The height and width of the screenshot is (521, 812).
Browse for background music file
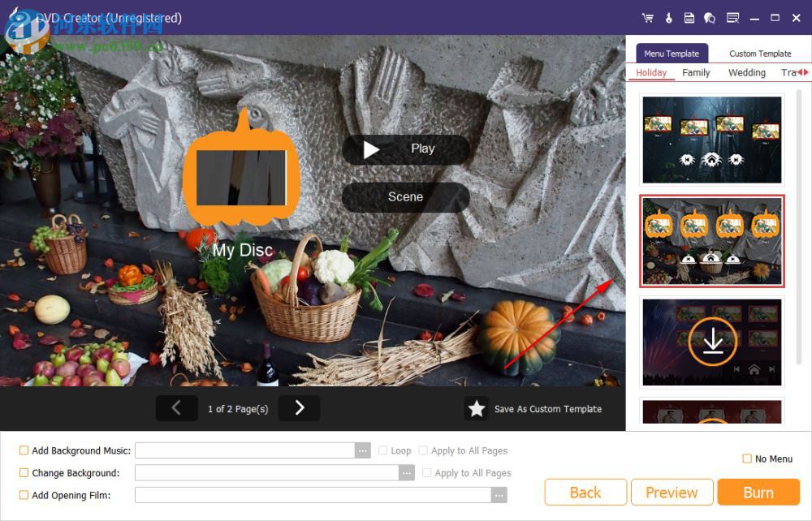tap(362, 450)
